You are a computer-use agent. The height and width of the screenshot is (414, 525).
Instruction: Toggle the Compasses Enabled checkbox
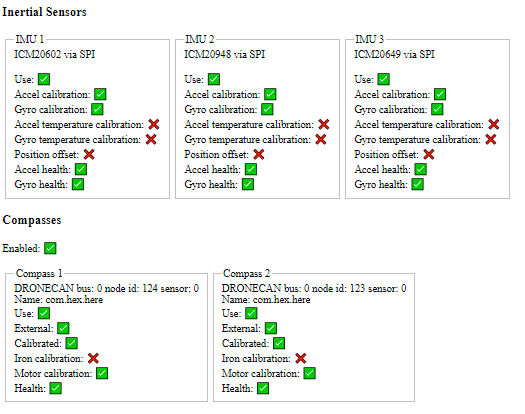50,248
